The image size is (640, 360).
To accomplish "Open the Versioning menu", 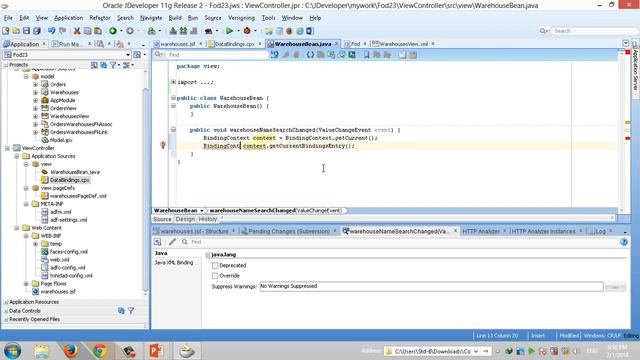I will [241, 18].
